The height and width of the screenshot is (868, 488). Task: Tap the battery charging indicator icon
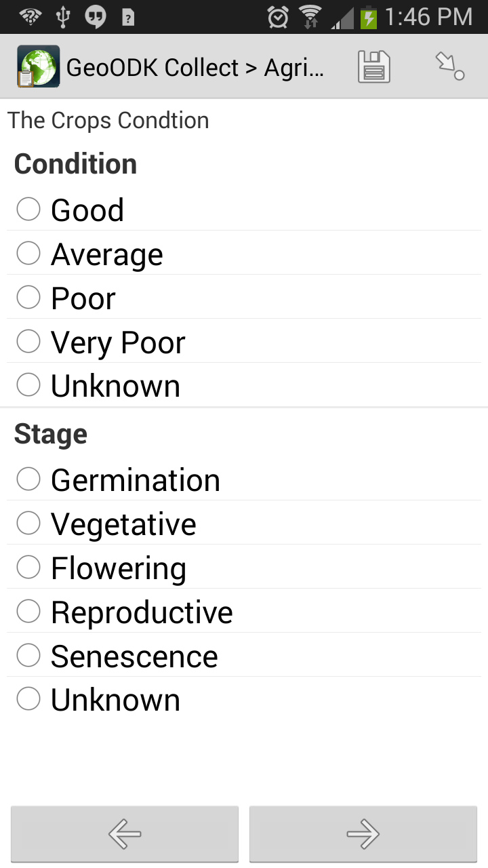pos(368,17)
